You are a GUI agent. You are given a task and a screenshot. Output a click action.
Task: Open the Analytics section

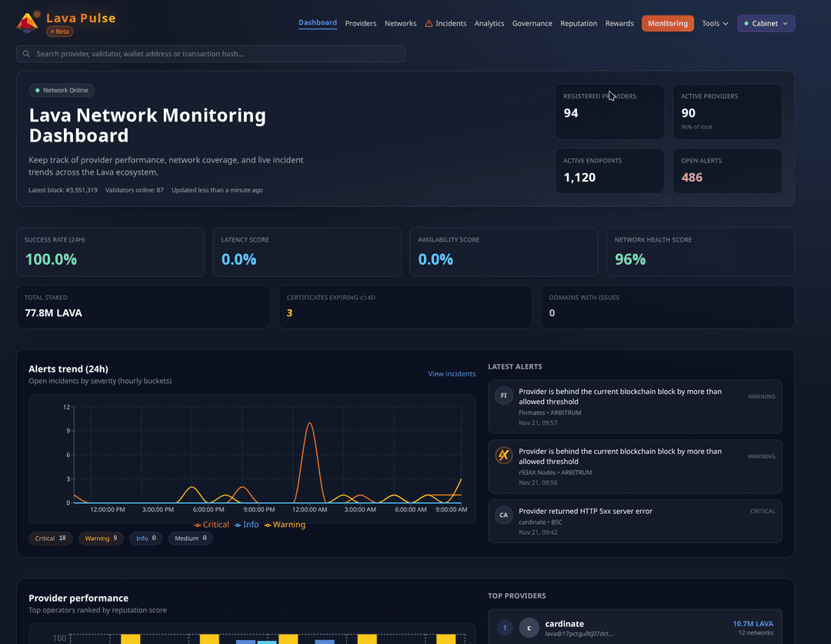(x=489, y=23)
